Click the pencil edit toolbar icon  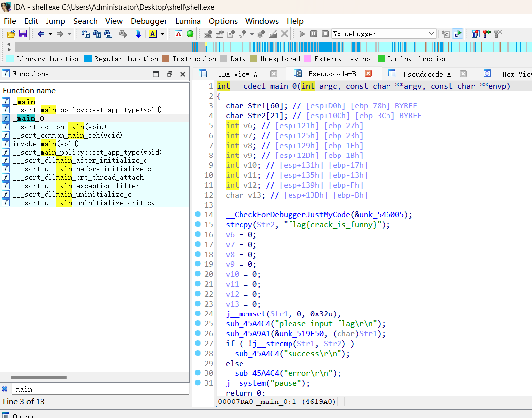[273, 34]
